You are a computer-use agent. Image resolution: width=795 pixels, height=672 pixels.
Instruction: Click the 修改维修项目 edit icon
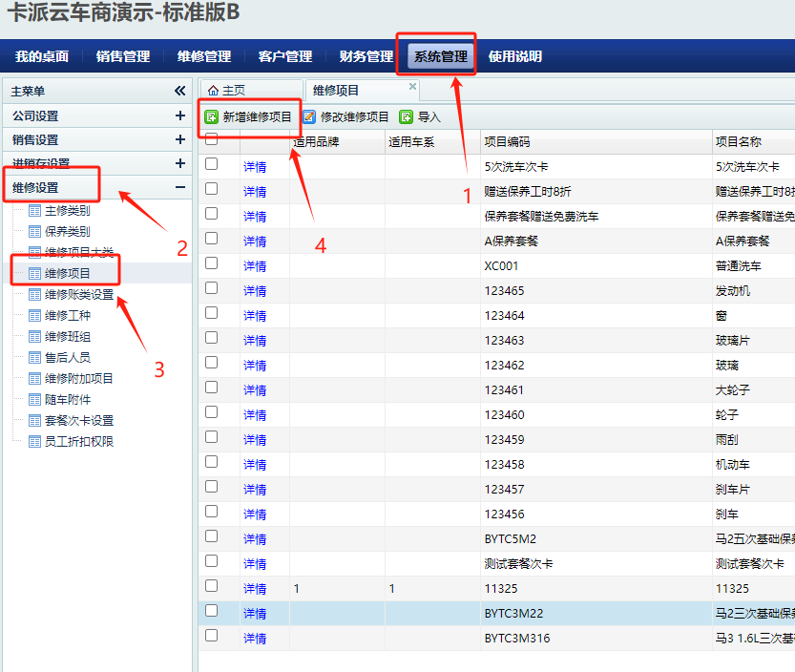(x=309, y=117)
